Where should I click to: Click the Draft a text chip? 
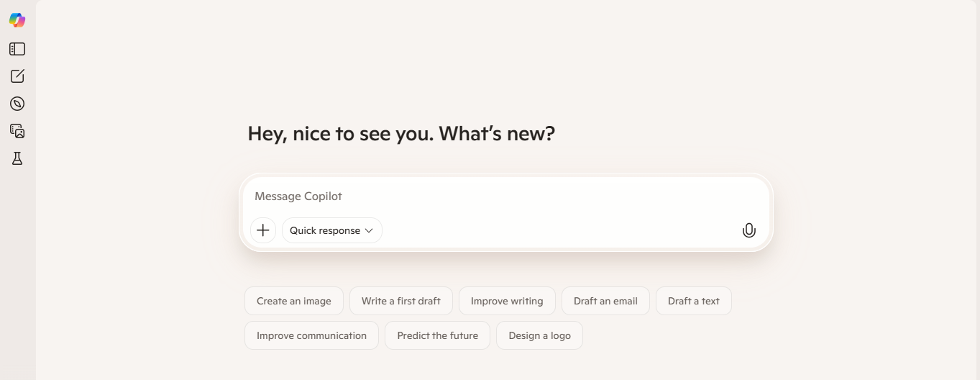coord(693,301)
